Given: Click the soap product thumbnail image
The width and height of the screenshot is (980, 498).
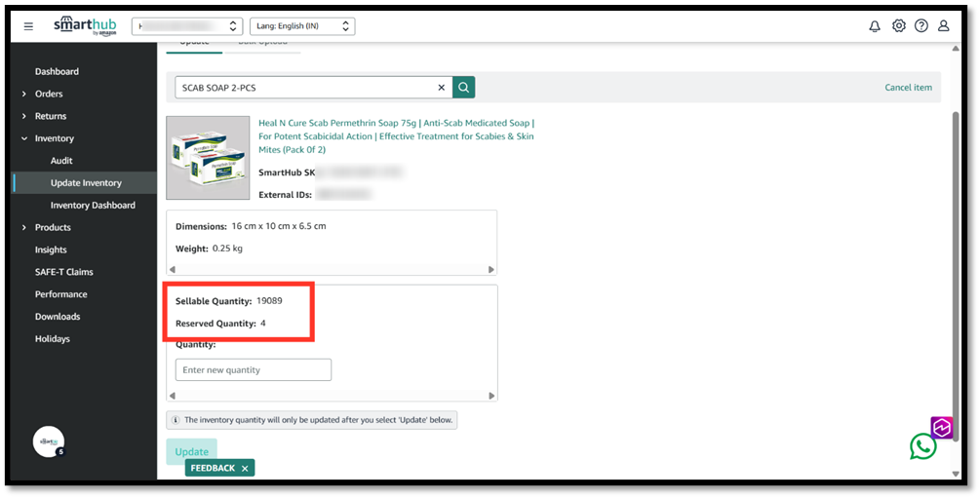Looking at the screenshot, I should coord(208,158).
